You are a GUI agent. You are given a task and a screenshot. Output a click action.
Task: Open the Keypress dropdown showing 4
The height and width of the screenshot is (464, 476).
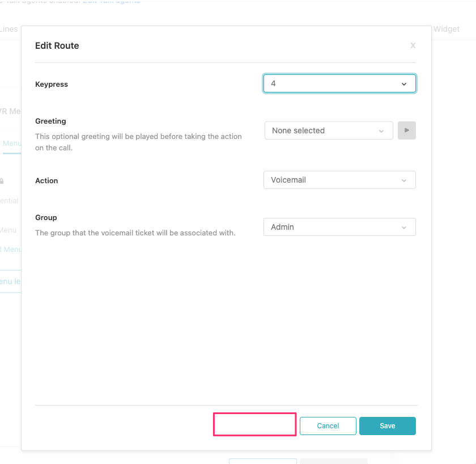click(339, 84)
